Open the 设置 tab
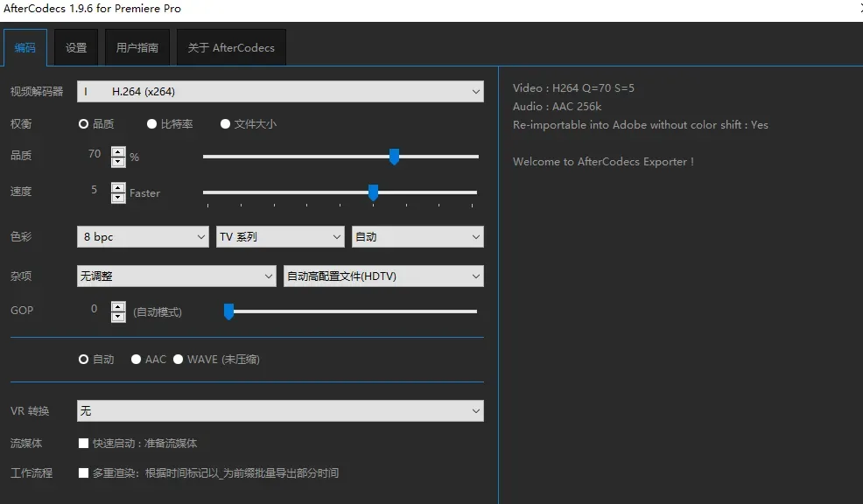Screen dimensions: 863x504 click(76, 48)
